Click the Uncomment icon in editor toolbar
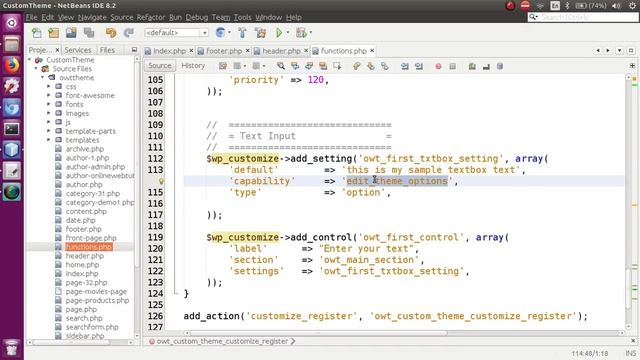 pos(486,66)
